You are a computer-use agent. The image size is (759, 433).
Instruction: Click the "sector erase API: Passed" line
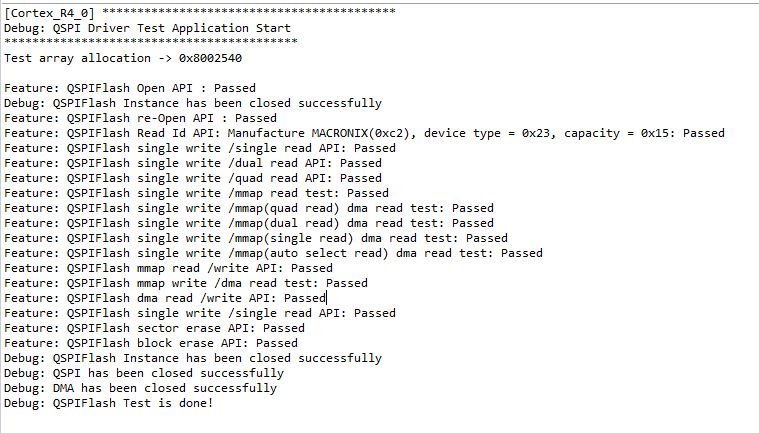[x=154, y=328]
